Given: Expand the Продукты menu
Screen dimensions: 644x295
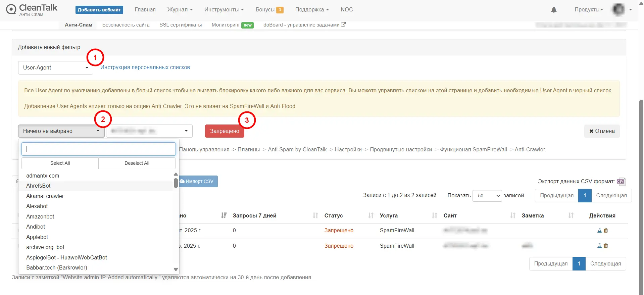Looking at the screenshot, I should (589, 9).
